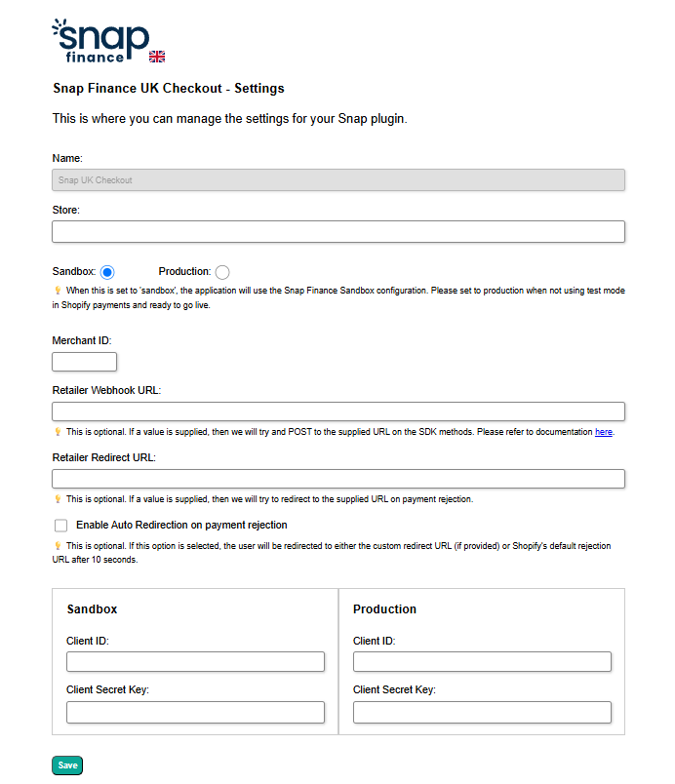Screen dimensions: 675x784
Task: Click the UK flag icon
Action: point(157,57)
